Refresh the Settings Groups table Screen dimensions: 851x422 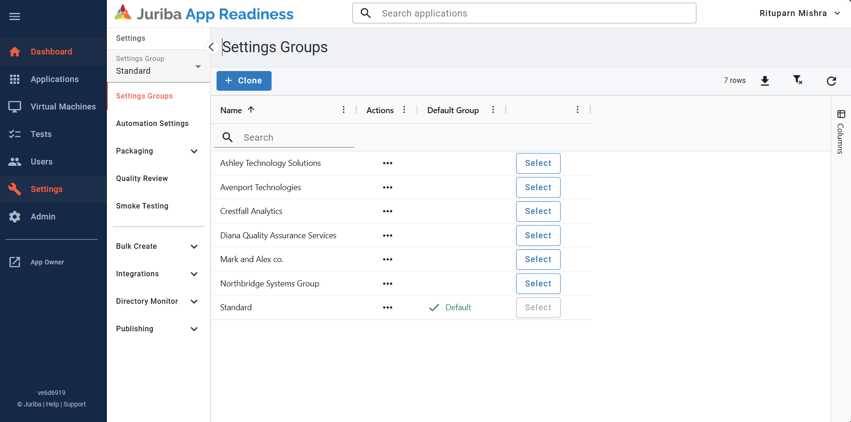831,81
